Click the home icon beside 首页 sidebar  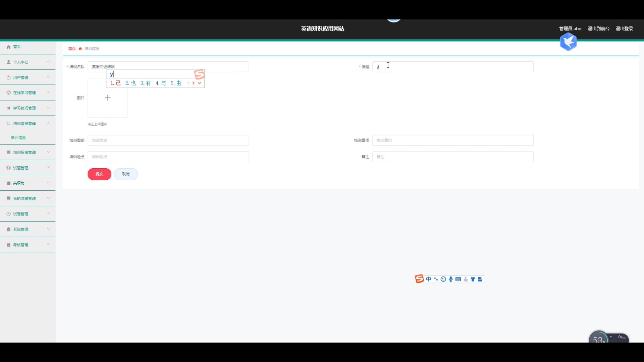(x=8, y=47)
